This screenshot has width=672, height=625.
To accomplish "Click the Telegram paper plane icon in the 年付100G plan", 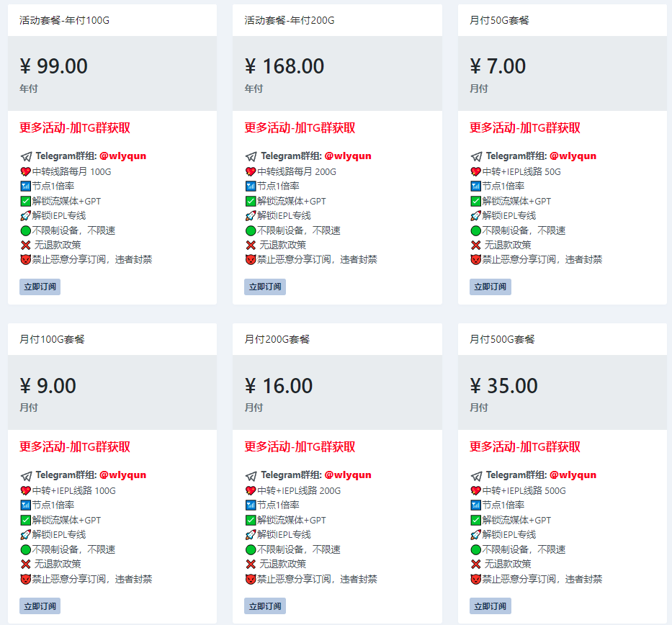I will [x=26, y=156].
